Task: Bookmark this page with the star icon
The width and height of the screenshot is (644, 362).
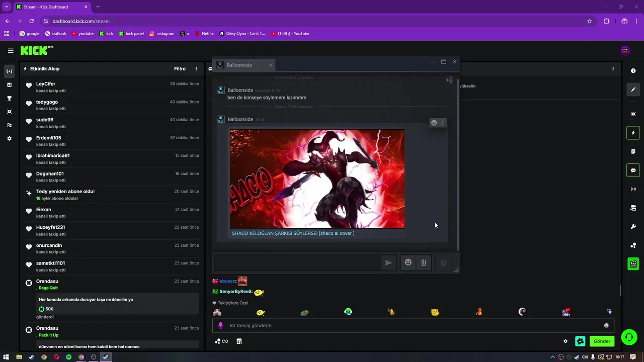Action: [590, 21]
